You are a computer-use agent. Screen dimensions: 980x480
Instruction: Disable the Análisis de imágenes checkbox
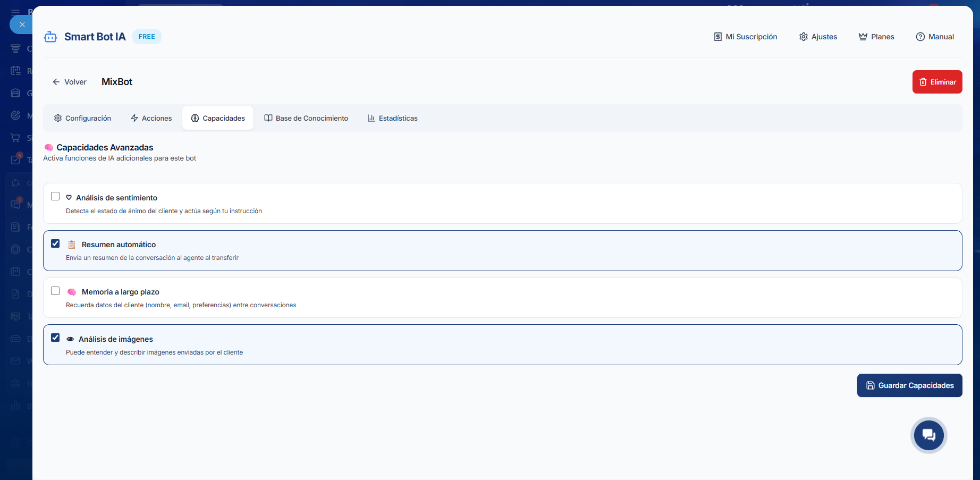point(55,338)
